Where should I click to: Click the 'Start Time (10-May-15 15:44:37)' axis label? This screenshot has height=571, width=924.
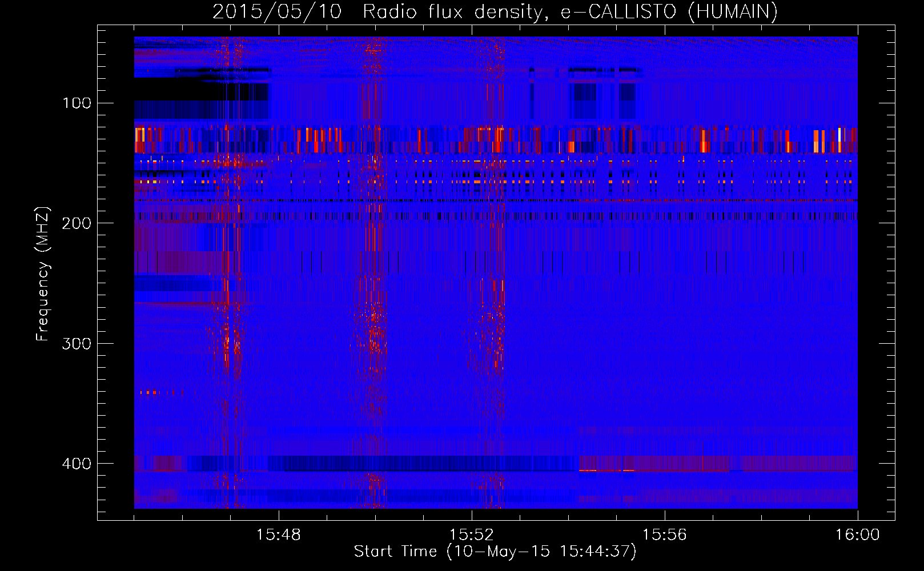pyautogui.click(x=495, y=552)
